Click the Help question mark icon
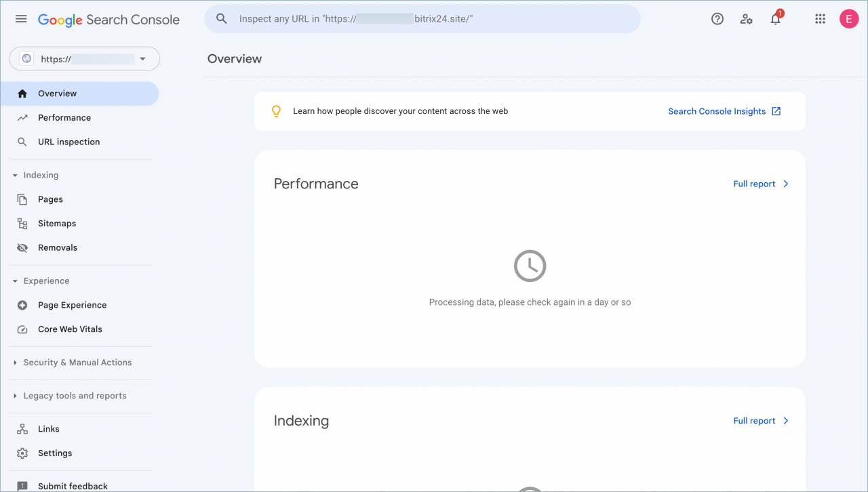This screenshot has height=492, width=868. (717, 19)
